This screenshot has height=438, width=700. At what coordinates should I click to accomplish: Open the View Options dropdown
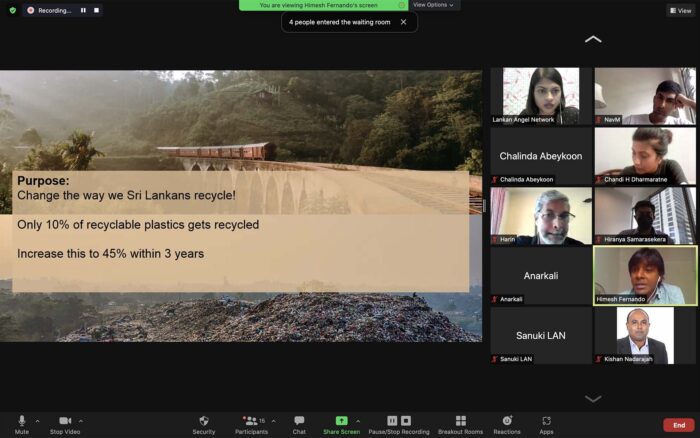click(433, 5)
